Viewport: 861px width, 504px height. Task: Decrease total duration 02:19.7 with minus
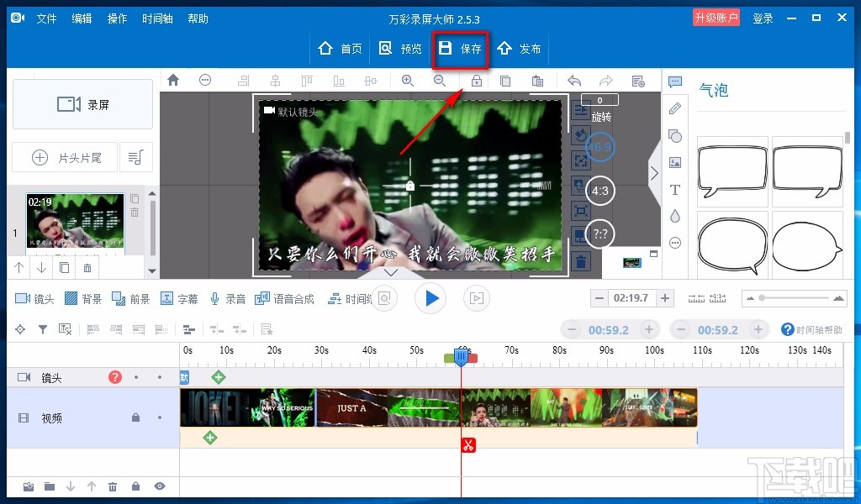click(x=599, y=298)
